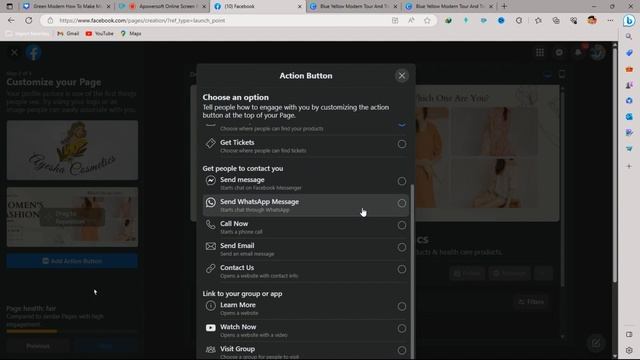Open the Facebook apps grid menu
Image resolution: width=640 pixels, height=360 pixels.
coord(540,52)
